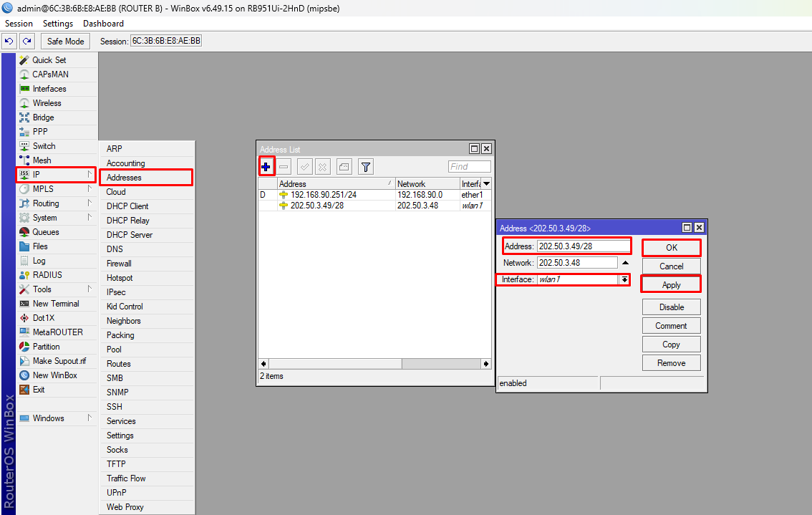This screenshot has height=515, width=812.
Task: Open Mesh in the sidebar
Action: pos(57,160)
